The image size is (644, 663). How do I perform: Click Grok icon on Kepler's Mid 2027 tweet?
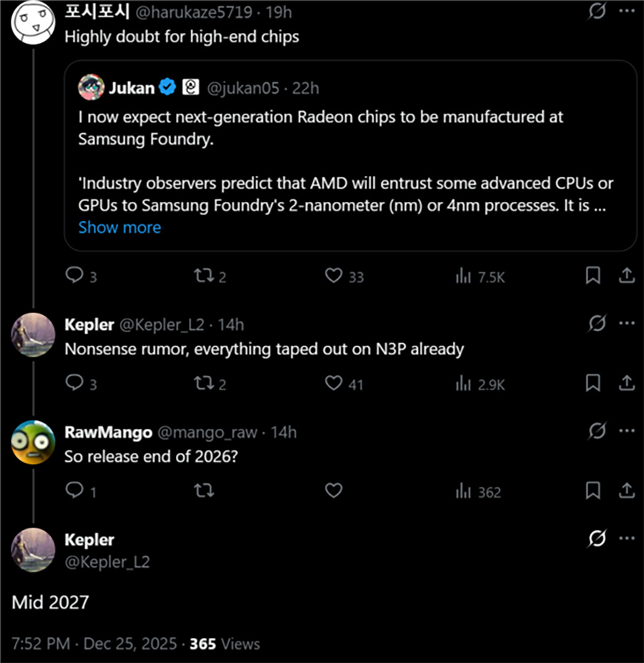596,538
